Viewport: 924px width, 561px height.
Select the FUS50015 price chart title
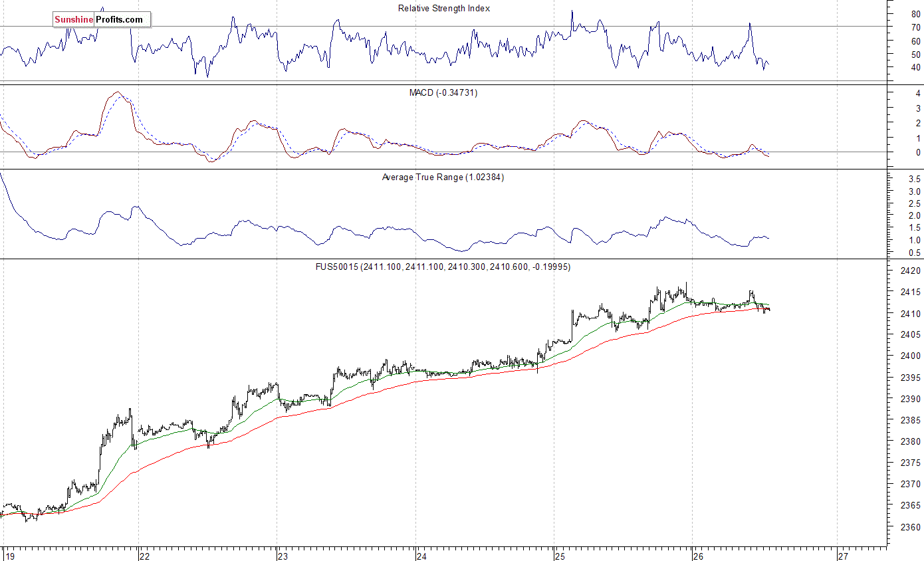[443, 267]
